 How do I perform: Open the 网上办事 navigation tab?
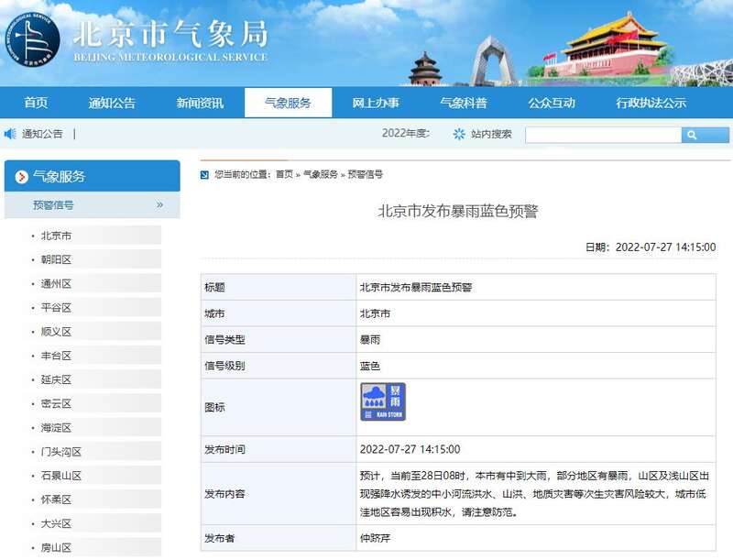pyautogui.click(x=375, y=103)
